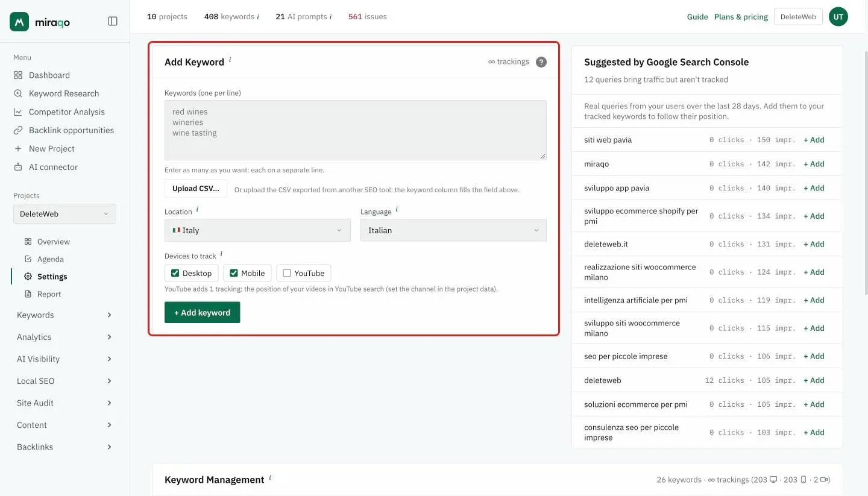Expand the Analytics sidebar section
The image size is (868, 496).
64,337
